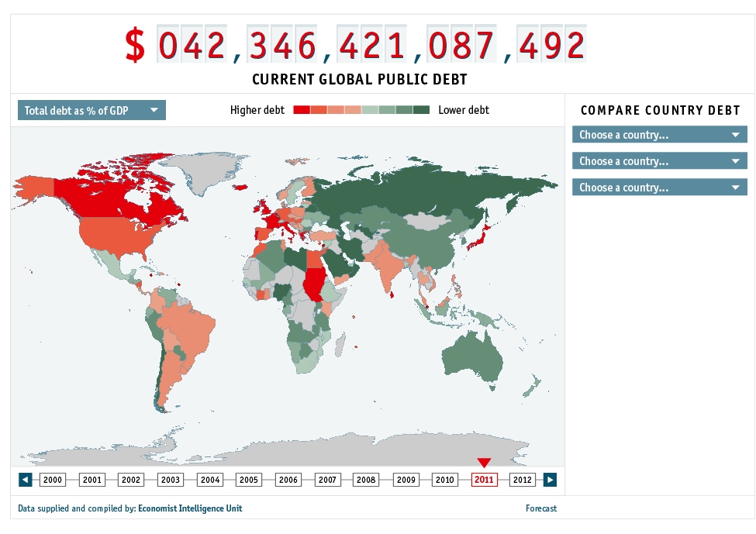Expand the first 'Choose a country' dropdown

tap(659, 135)
